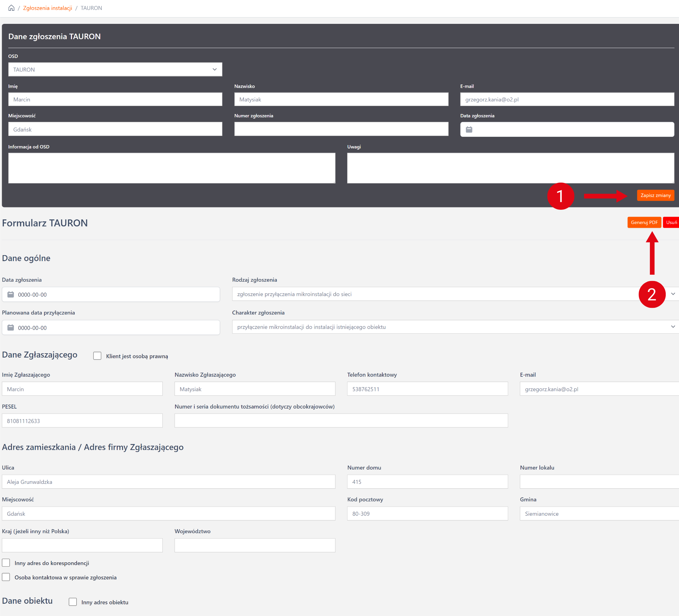679x616 pixels.
Task: Click calendar icon in Dane ogólne Data zgłoszenia
Action: (x=11, y=295)
